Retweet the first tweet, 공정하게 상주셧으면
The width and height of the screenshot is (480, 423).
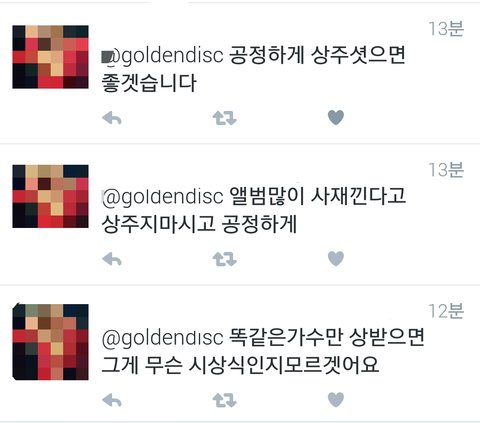pyautogui.click(x=225, y=118)
